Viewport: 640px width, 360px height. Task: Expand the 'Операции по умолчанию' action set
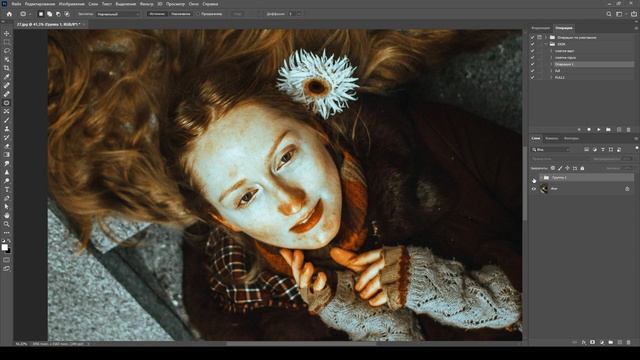tap(546, 38)
